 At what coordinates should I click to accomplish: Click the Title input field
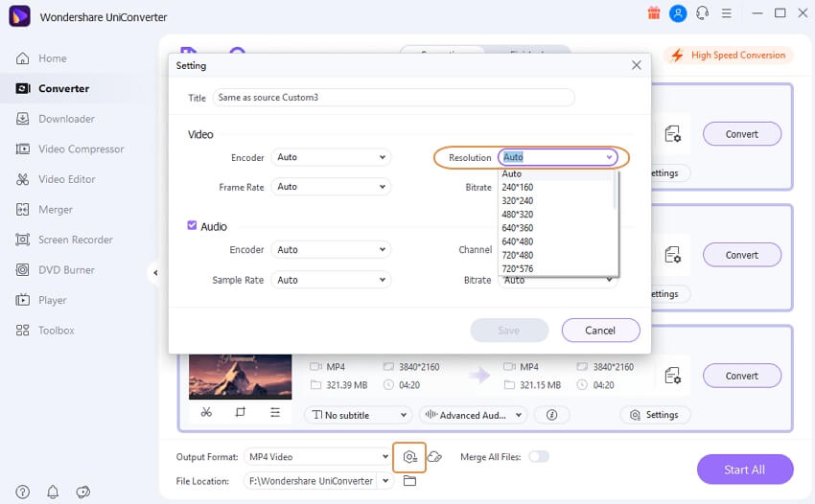coord(393,97)
